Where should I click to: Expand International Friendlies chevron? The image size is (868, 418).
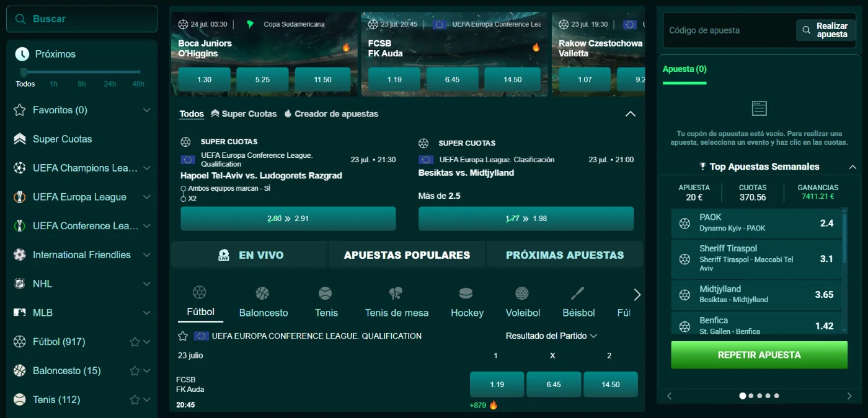click(x=147, y=255)
